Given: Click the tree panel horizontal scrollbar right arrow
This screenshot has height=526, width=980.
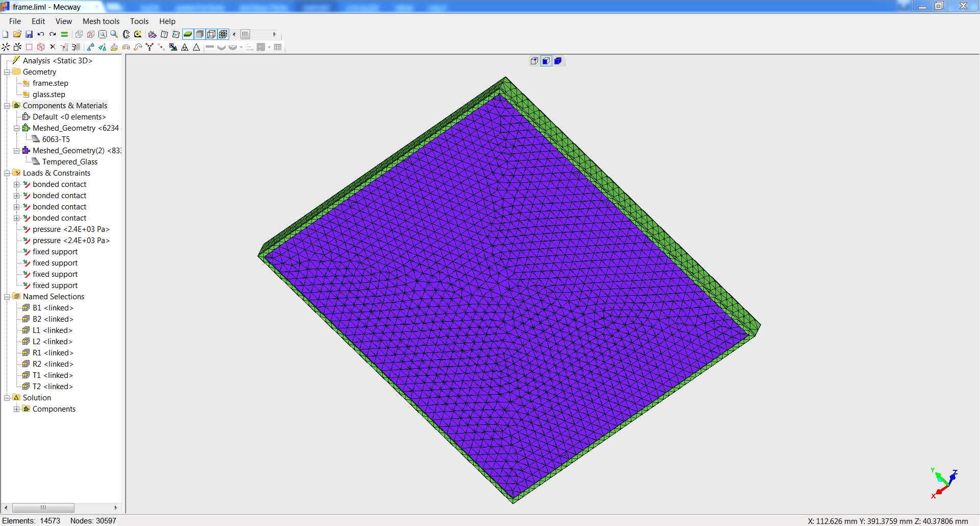Looking at the screenshot, I should [116, 508].
